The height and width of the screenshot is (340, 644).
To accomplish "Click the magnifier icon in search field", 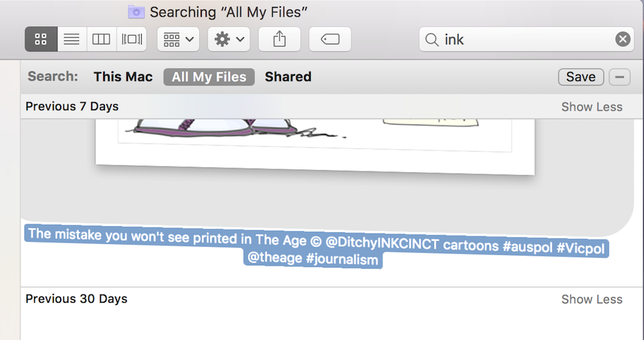I will (x=431, y=40).
